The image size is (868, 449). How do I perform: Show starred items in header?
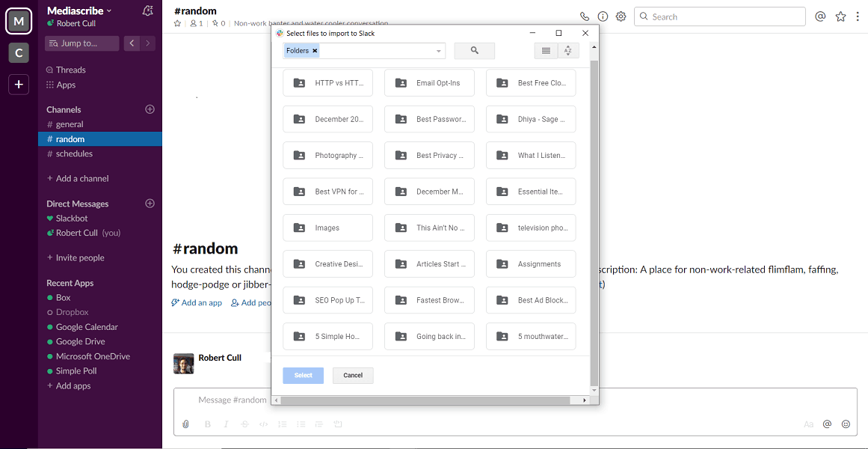[841, 16]
